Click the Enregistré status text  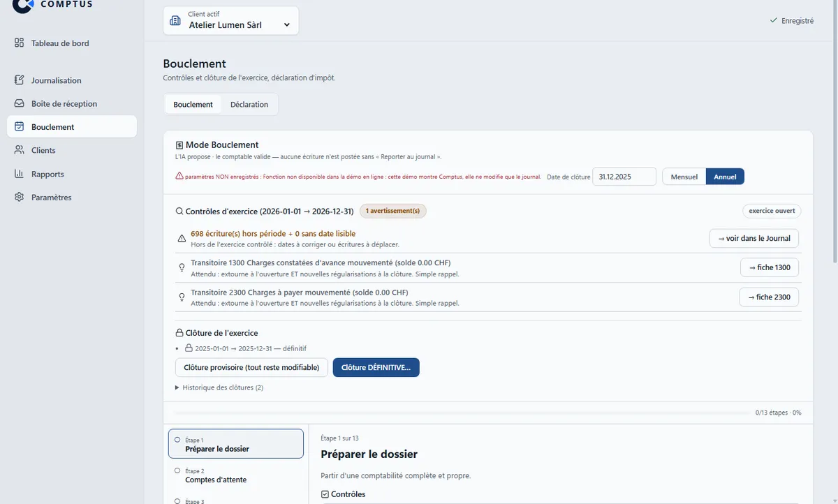[797, 21]
